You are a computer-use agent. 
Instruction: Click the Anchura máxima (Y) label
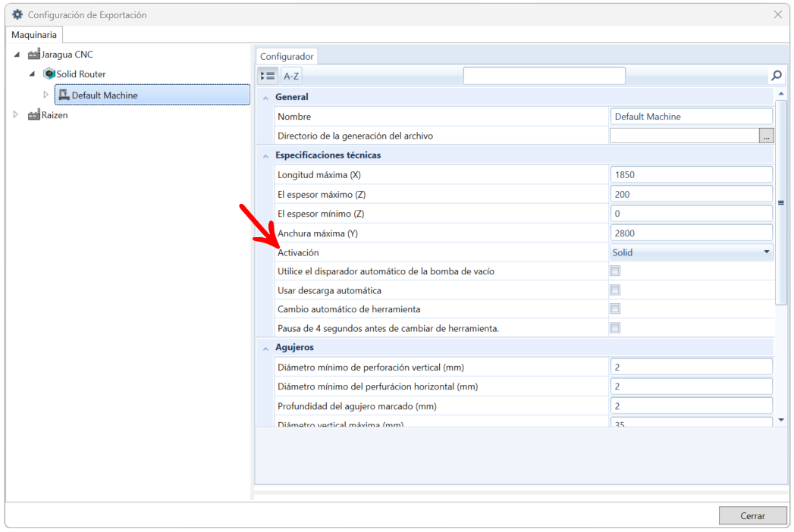tap(318, 233)
